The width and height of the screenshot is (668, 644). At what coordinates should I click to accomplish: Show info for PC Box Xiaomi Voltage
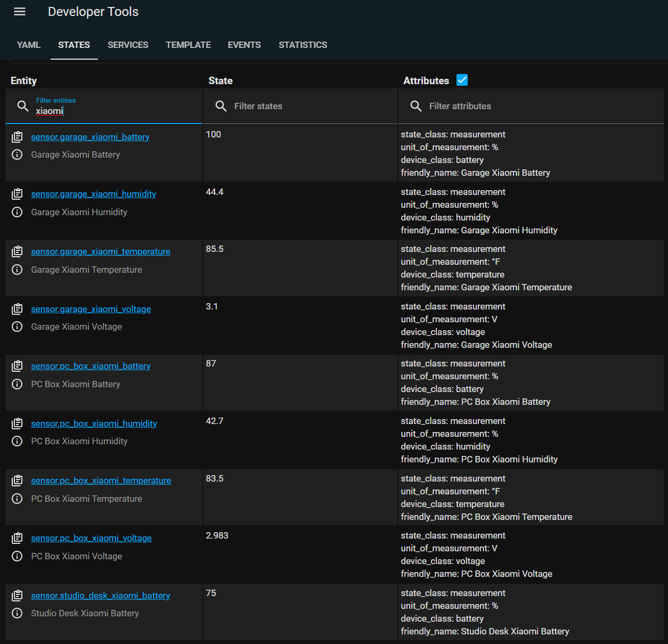point(17,556)
